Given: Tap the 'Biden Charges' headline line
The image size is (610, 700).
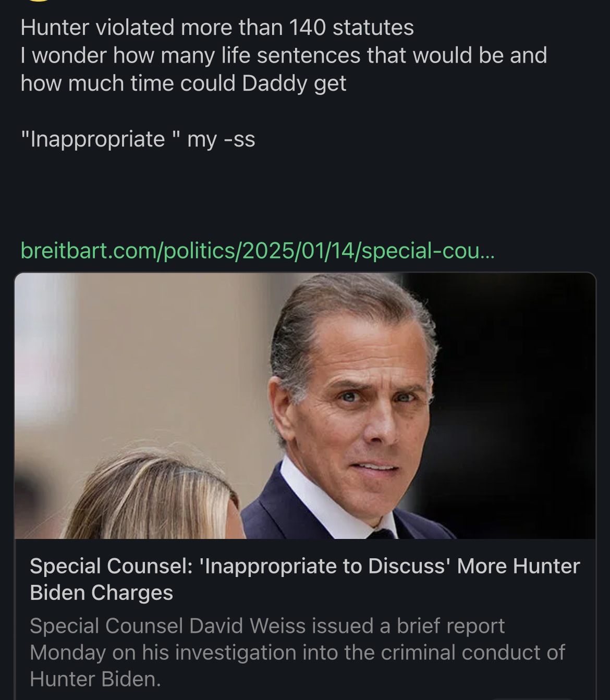Looking at the screenshot, I should 102,593.
